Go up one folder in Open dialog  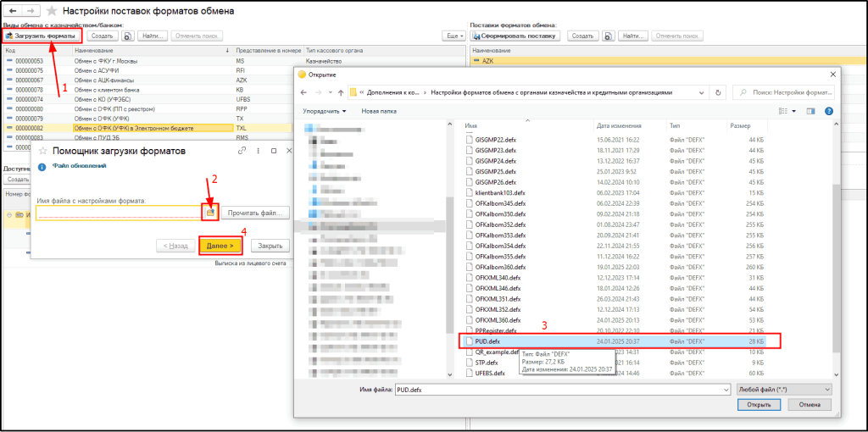(340, 92)
